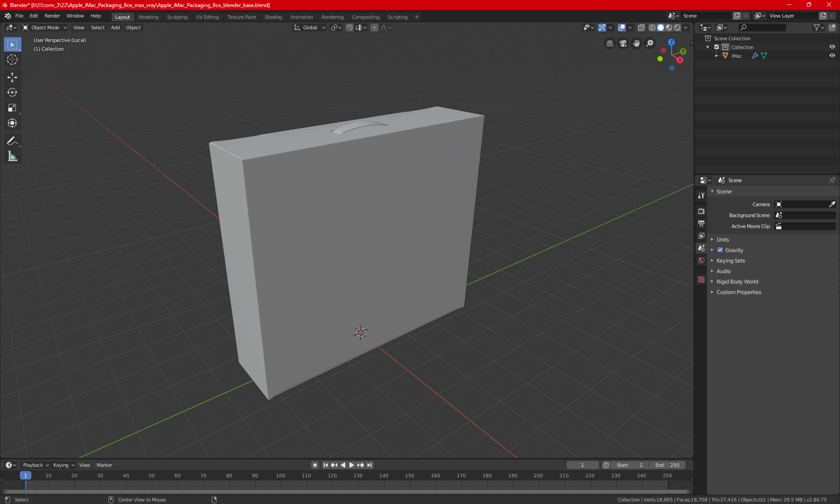Choose the Move tool
This screenshot has width=840, height=504.
(x=12, y=77)
